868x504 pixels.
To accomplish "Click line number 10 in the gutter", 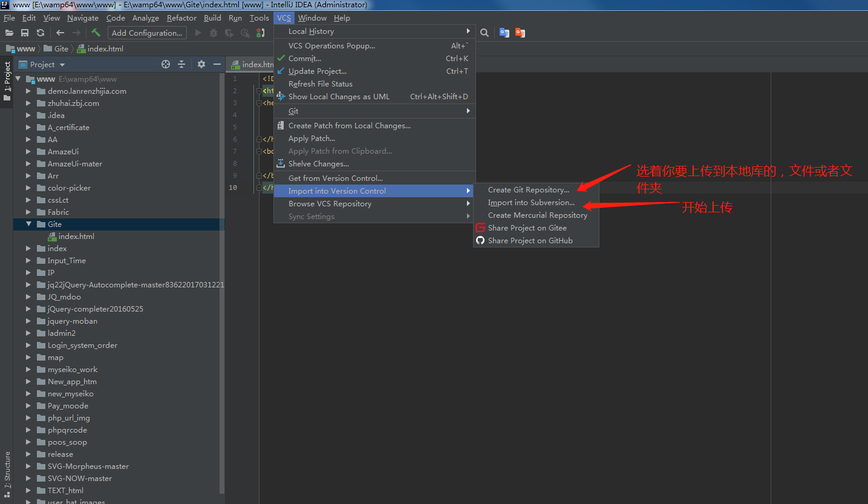I will (233, 188).
